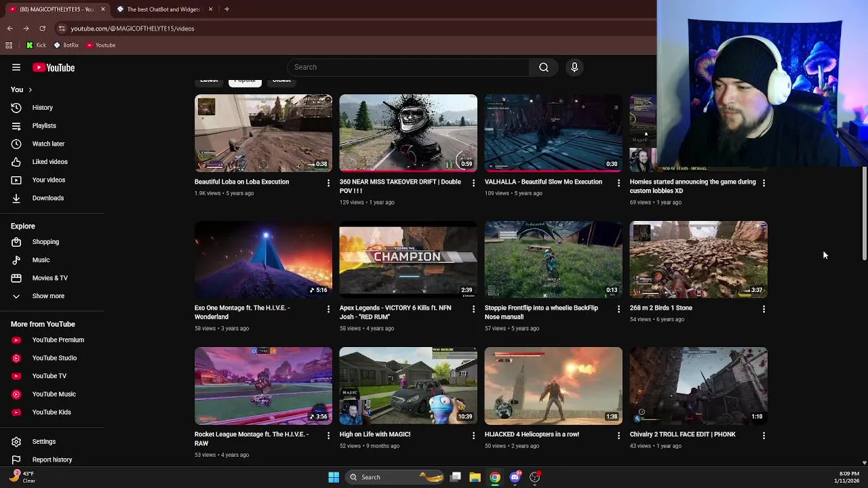Open options menu for Exo One Montage

[x=328, y=309]
